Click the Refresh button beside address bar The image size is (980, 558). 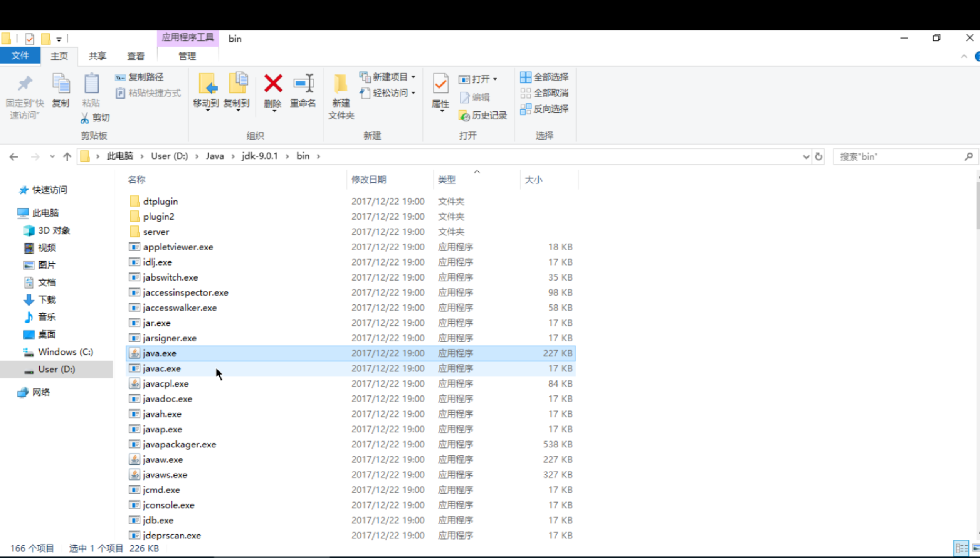[x=819, y=156]
